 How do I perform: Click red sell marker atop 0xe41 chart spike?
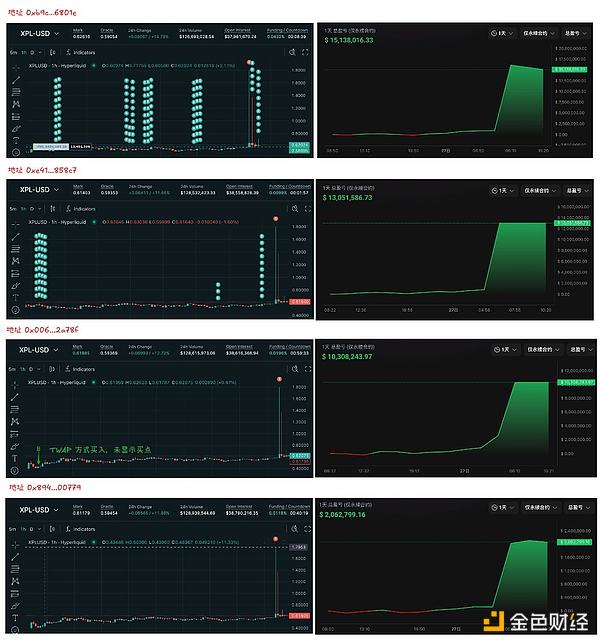(276, 219)
